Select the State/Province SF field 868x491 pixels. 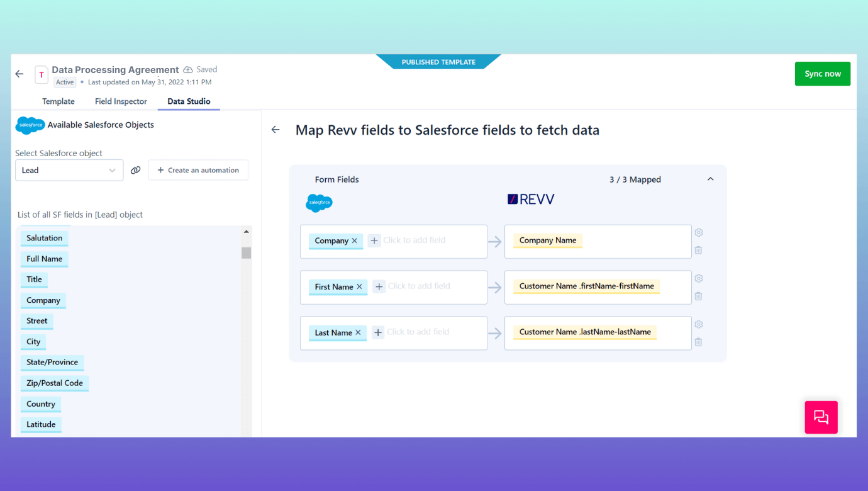pos(52,363)
